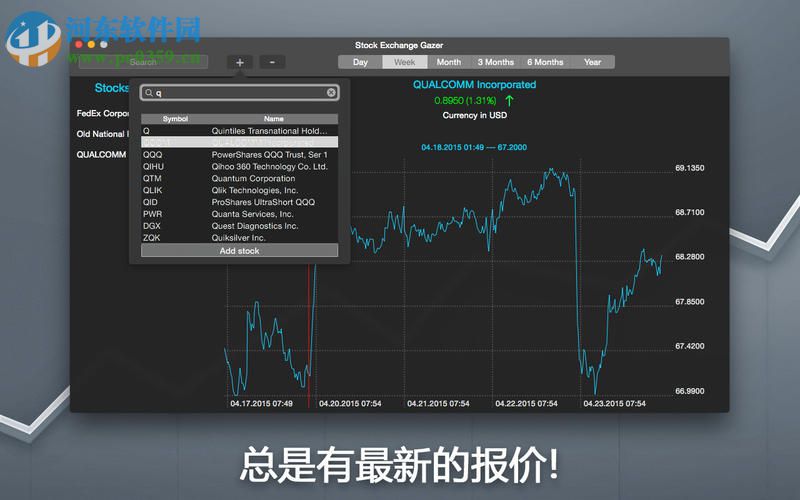This screenshot has height=500, width=800.
Task: Click the Add stock button
Action: (x=239, y=251)
